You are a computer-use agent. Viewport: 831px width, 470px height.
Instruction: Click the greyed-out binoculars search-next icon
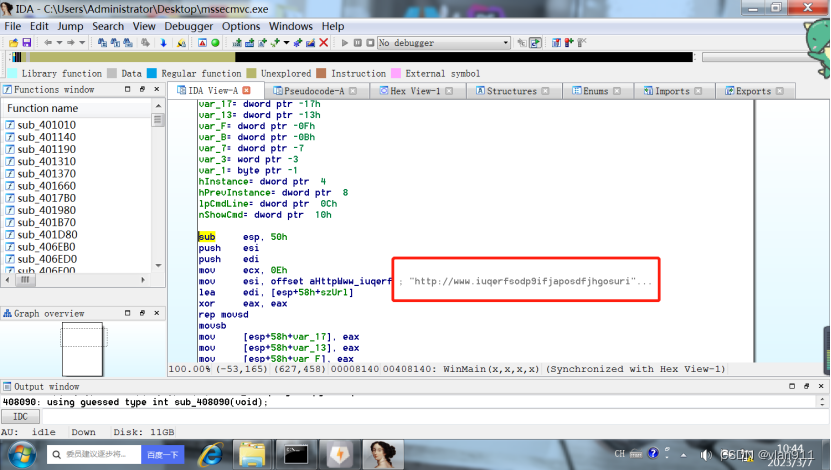145,42
